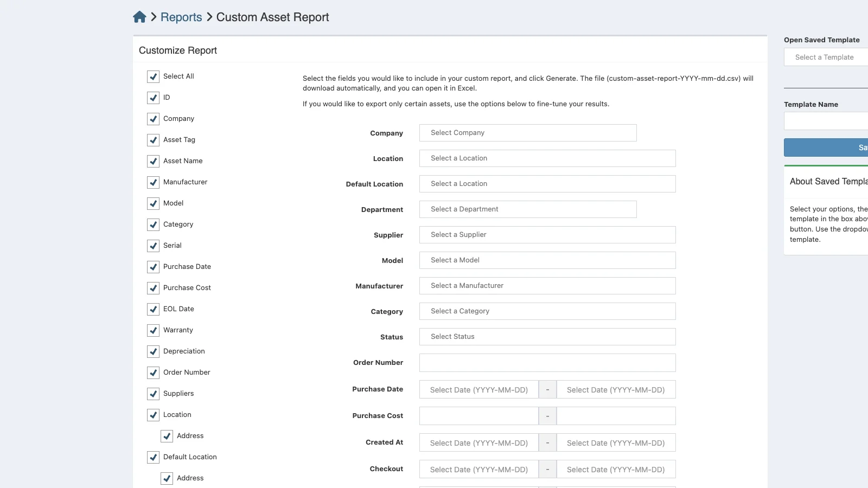
Task: Toggle the Suppliers checkbox
Action: point(153,394)
